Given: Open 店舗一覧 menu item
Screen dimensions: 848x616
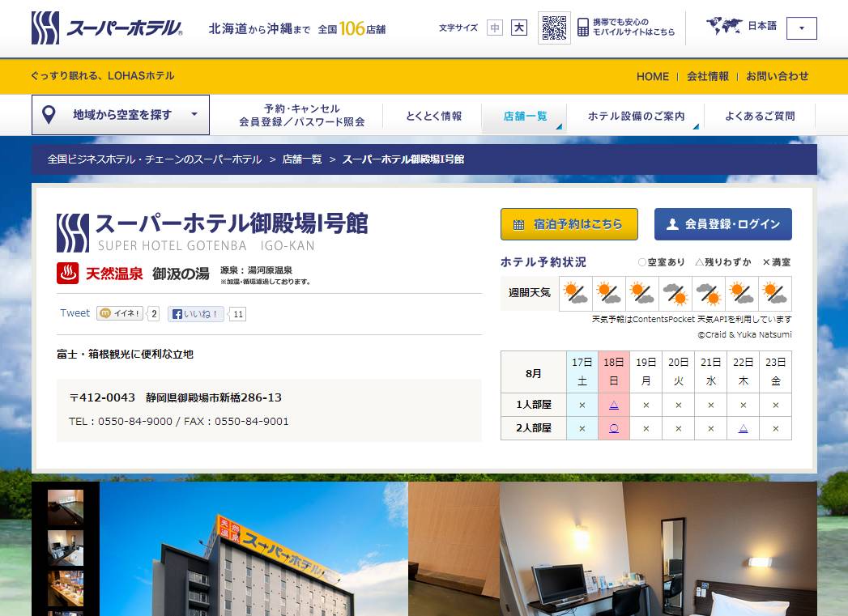Looking at the screenshot, I should [x=525, y=117].
